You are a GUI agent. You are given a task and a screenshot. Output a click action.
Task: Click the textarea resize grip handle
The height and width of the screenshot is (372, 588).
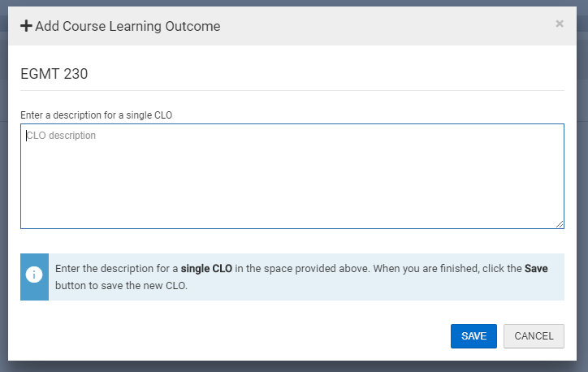[560, 224]
